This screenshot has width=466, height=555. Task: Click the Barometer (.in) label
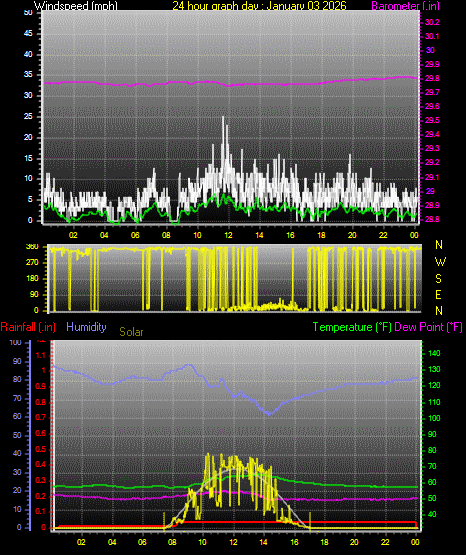[405, 6]
